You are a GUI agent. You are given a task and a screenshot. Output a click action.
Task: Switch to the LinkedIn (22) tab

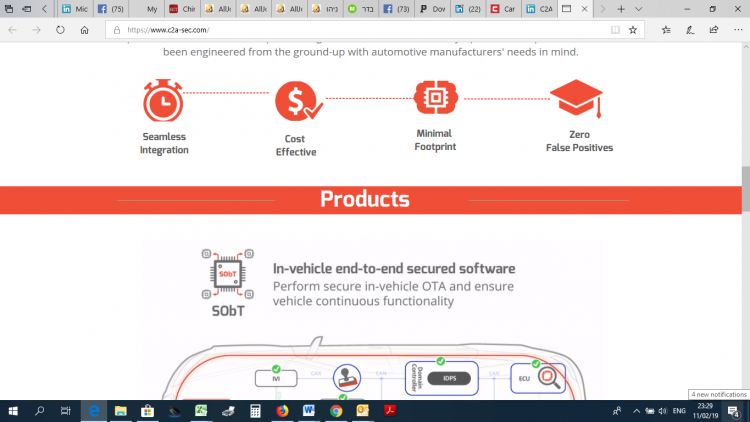click(x=468, y=9)
